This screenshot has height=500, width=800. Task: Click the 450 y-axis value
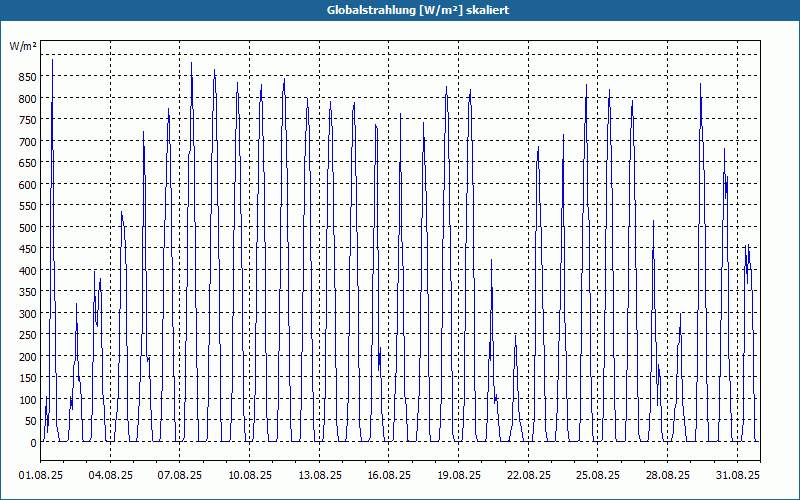pos(27,249)
